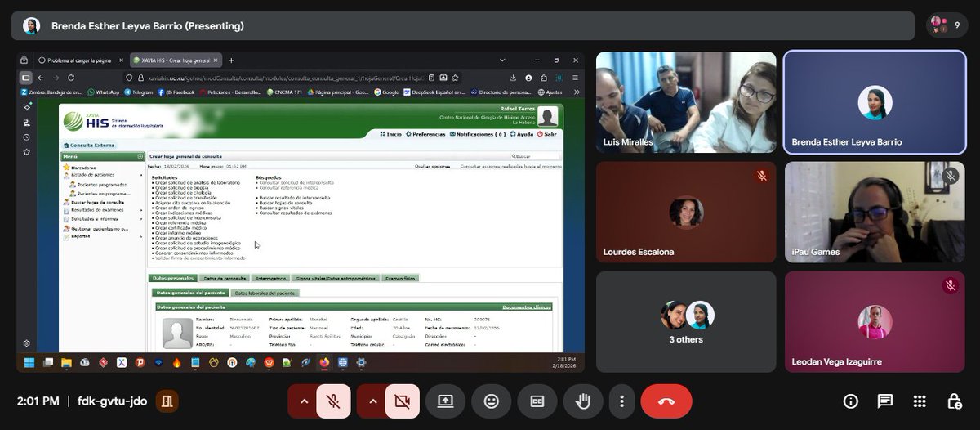Click the fdk-gvtu-jdo meeting code
Image resolution: width=980 pixels, height=430 pixels.
[110, 401]
